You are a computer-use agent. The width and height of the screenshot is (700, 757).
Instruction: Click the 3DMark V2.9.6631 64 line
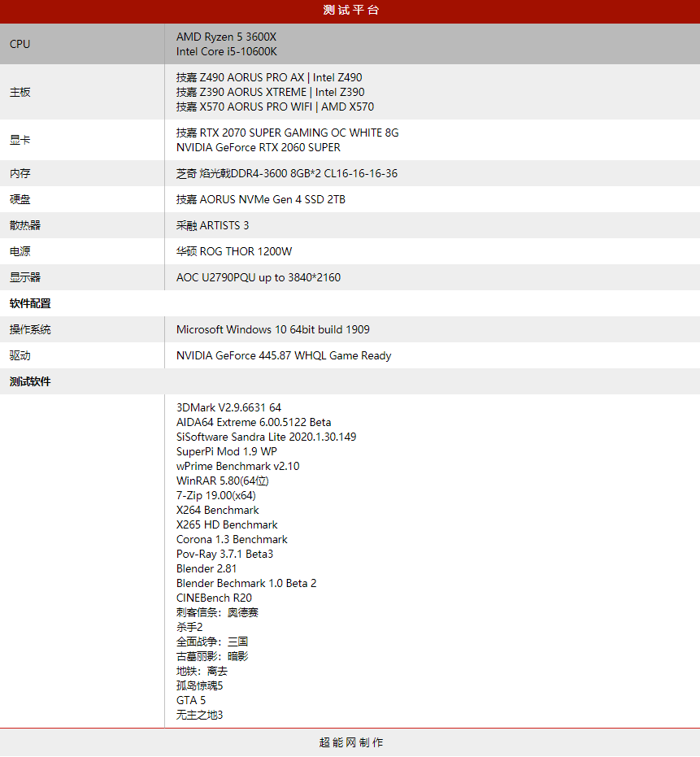point(228,407)
